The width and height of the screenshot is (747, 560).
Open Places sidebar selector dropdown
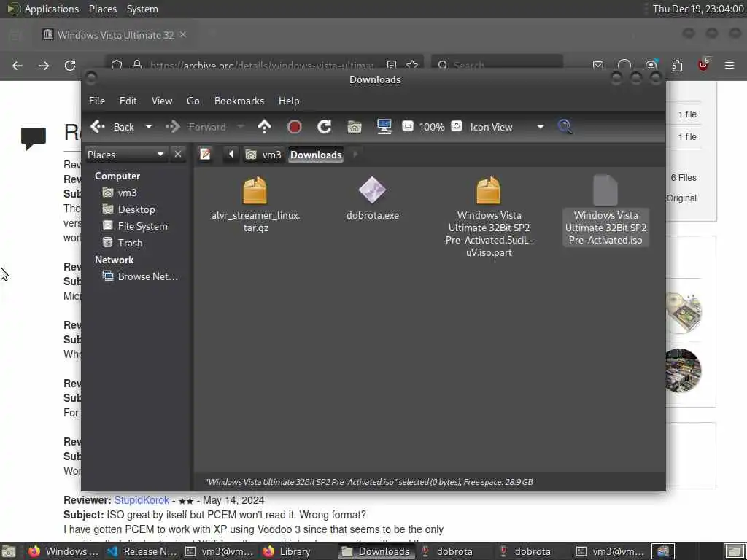(x=125, y=155)
